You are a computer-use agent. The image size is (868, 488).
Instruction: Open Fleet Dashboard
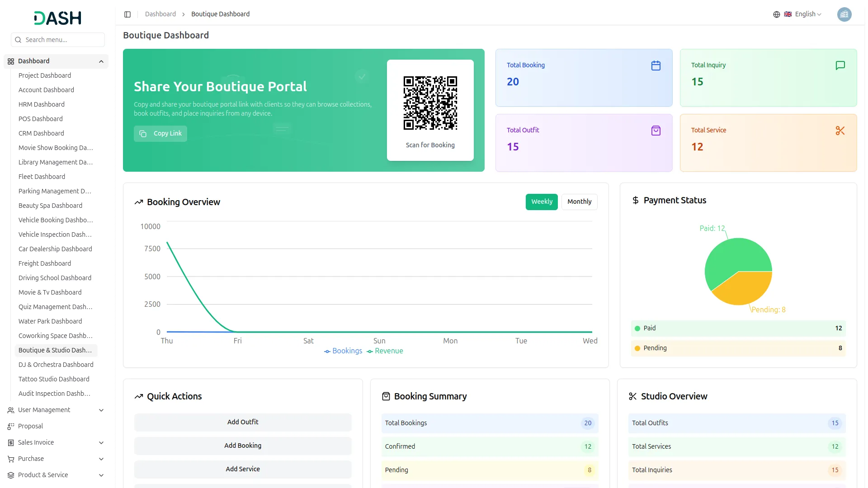[x=42, y=177]
